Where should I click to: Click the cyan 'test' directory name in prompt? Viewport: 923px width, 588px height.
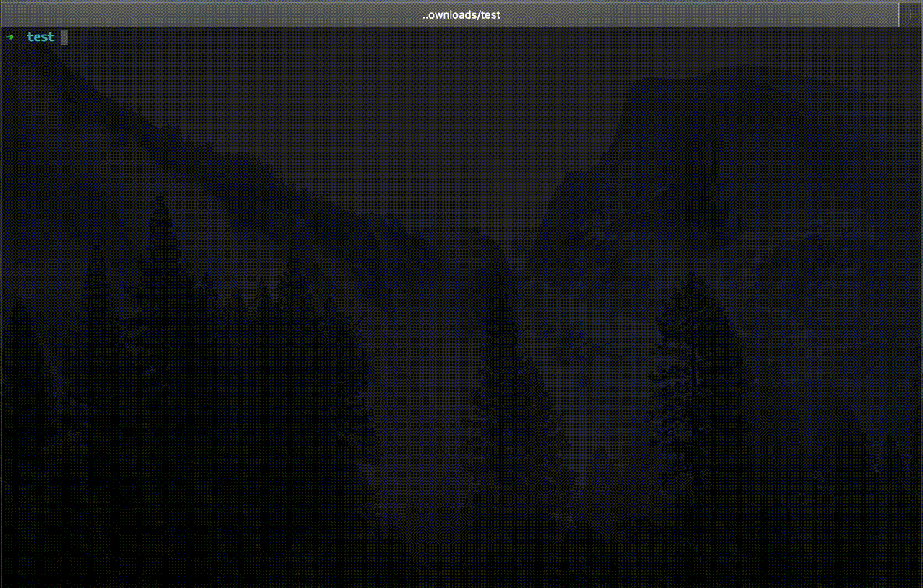click(40, 37)
